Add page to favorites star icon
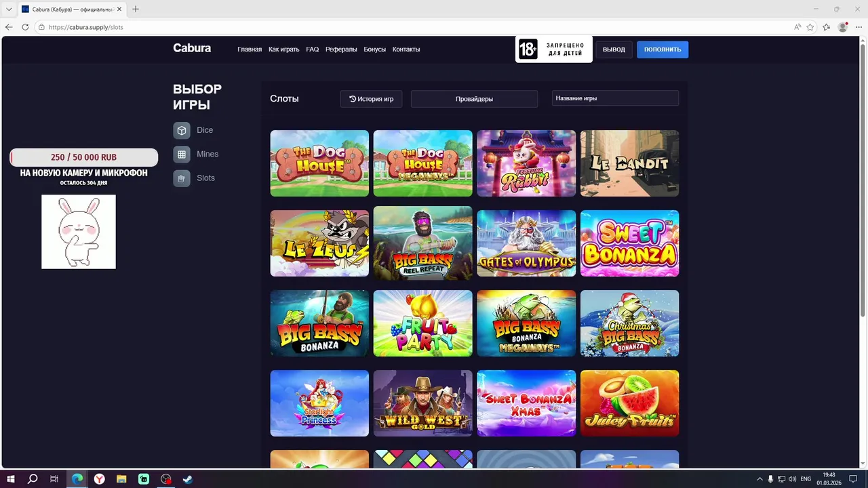This screenshot has height=488, width=868. pos(810,27)
